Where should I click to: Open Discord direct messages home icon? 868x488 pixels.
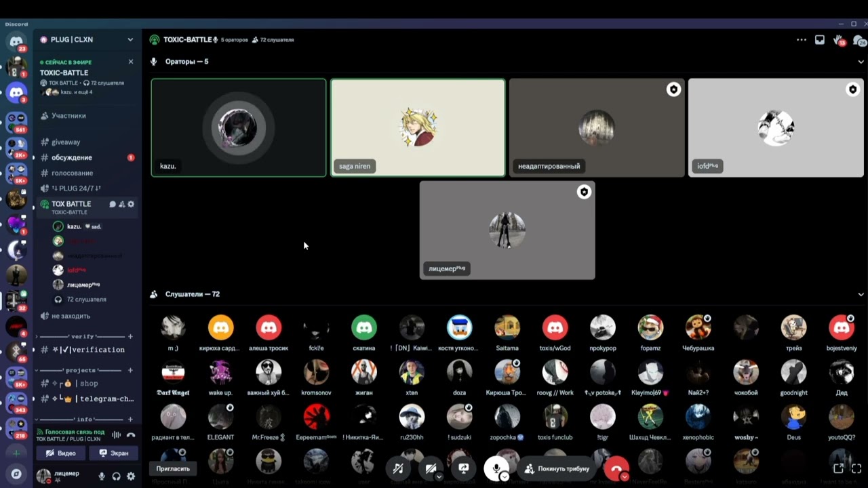coord(16,42)
